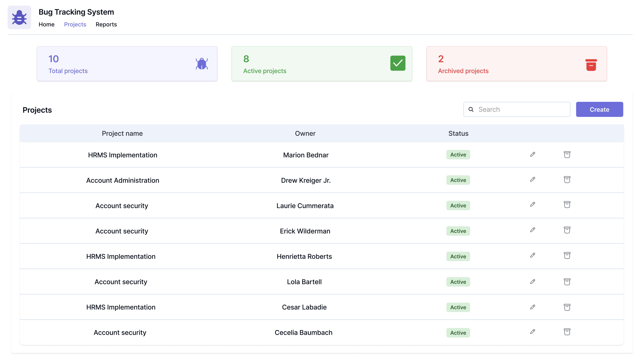Select owner name Laurie Cummerata
The width and height of the screenshot is (644, 362).
coord(305,206)
